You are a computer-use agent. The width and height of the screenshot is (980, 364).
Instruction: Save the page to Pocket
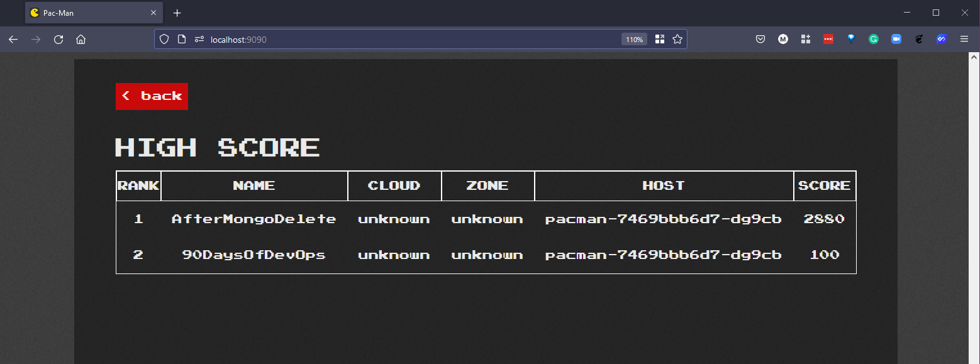[x=760, y=39]
